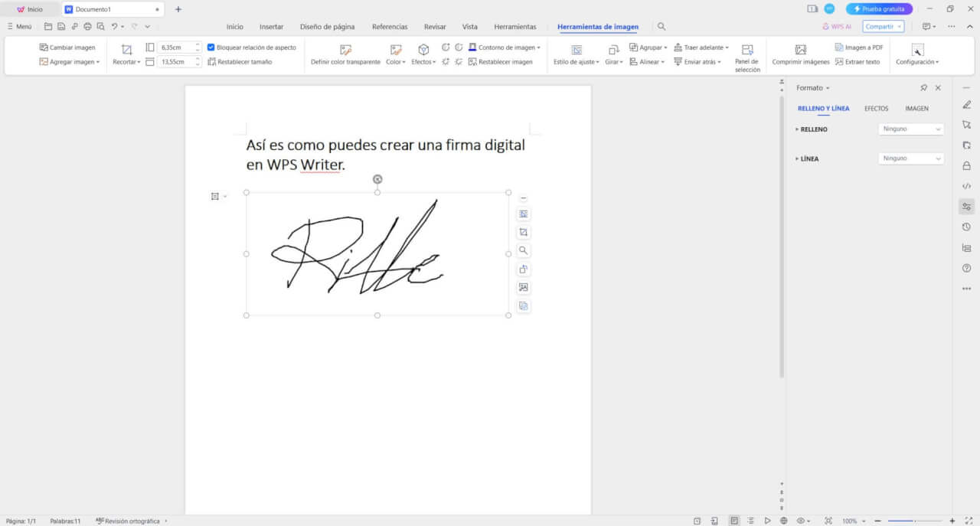The image size is (980, 526).
Task: Click the Recortar crop tool icon
Action: click(x=127, y=49)
